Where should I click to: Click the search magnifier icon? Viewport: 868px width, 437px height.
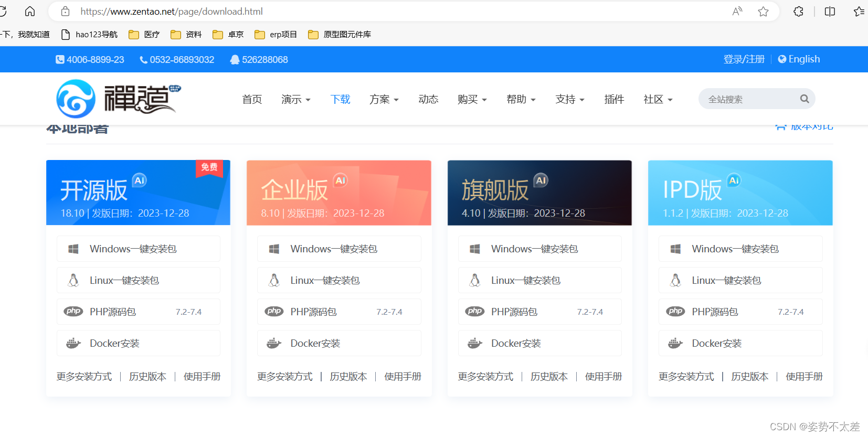805,99
